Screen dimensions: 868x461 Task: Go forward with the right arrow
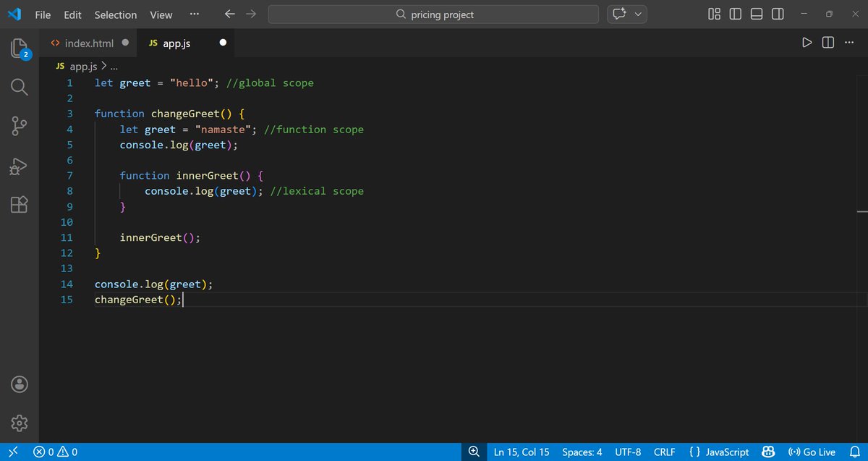(x=251, y=14)
